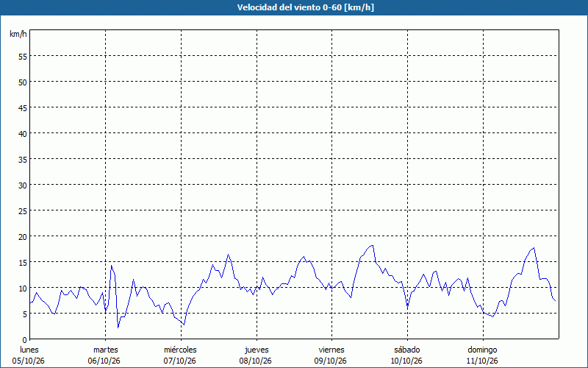This screenshot has height=368, width=588.
Task: Click the date label 07/10/26
Action: 179,361
